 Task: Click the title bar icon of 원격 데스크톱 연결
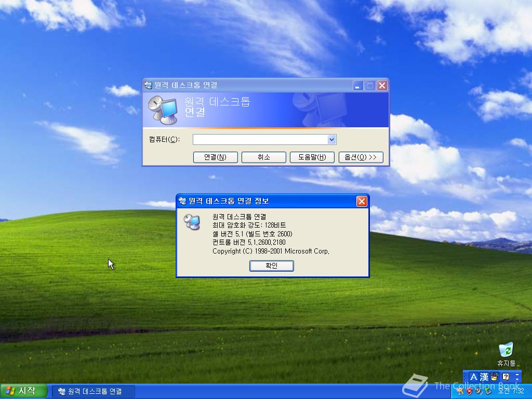tap(148, 85)
